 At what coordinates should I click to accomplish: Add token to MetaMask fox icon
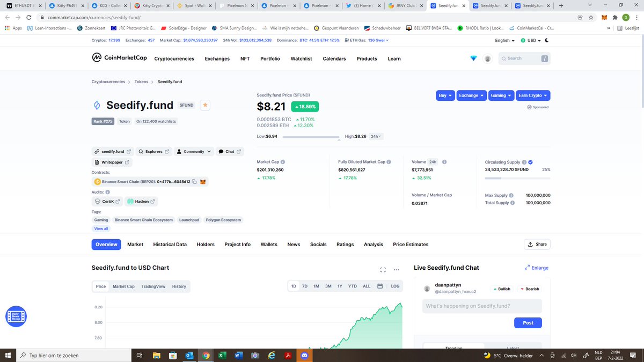[203, 182]
